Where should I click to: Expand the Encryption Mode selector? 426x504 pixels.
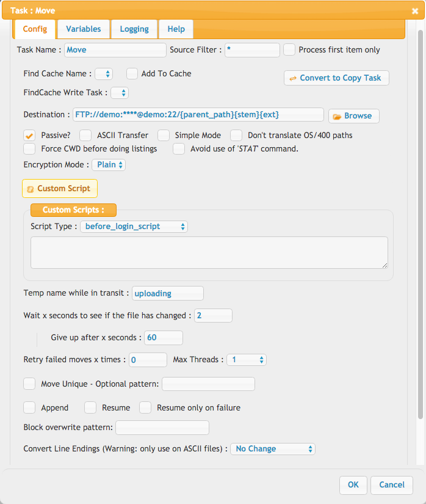[x=109, y=165]
